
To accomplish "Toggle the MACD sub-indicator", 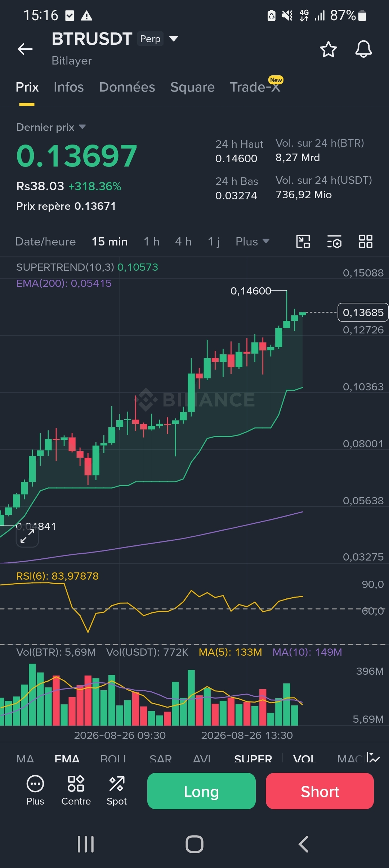I will [x=349, y=758].
